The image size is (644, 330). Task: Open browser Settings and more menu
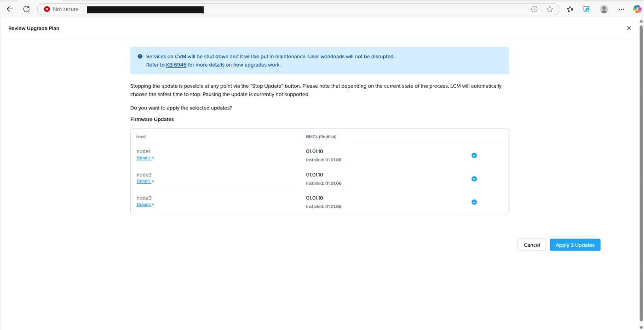point(621,9)
